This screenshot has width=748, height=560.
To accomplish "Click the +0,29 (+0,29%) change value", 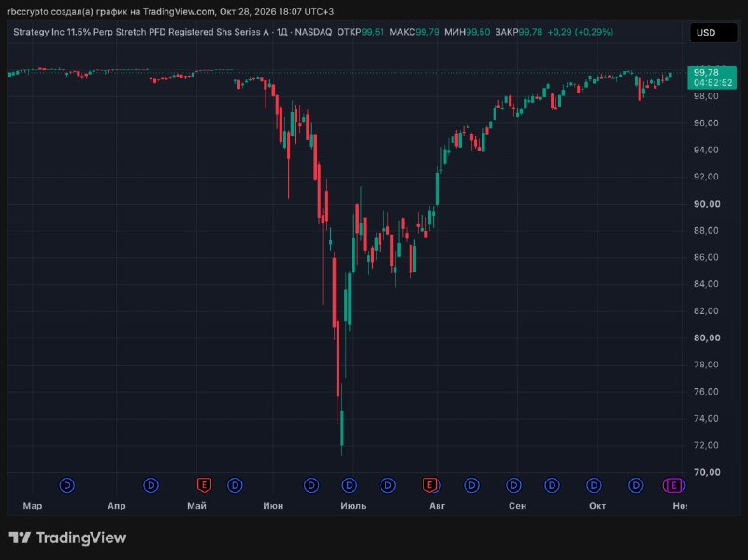I will pyautogui.click(x=580, y=32).
